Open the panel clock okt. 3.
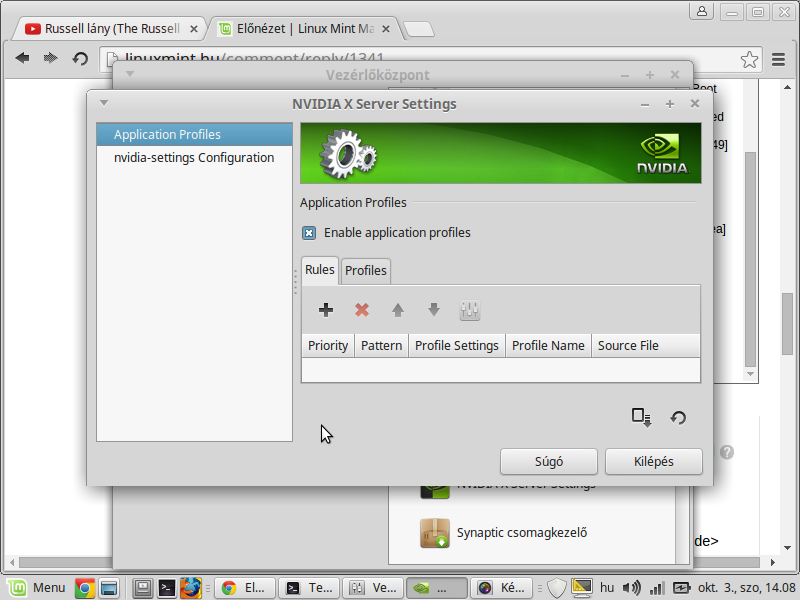800x600 pixels. click(746, 588)
